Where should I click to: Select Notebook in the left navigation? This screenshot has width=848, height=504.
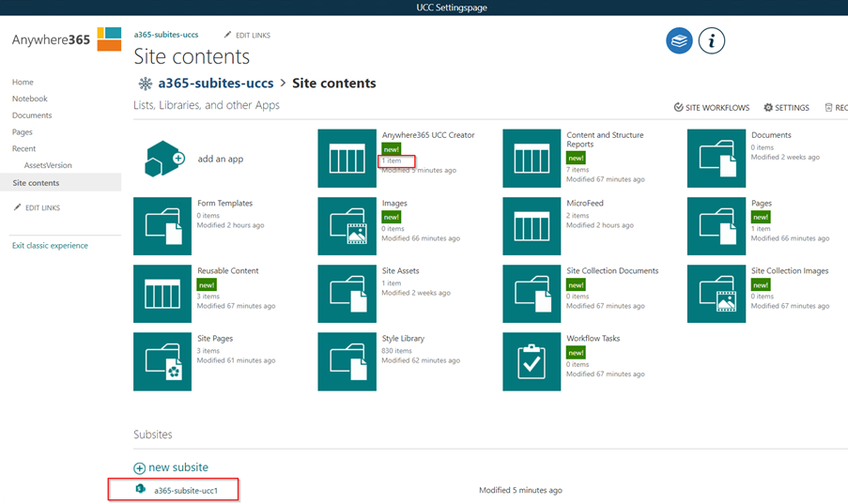[30, 99]
